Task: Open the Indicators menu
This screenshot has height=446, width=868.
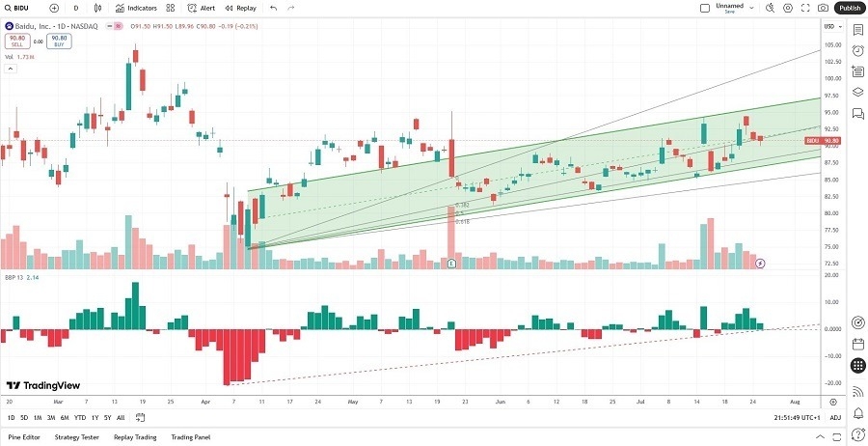Action: click(x=136, y=8)
